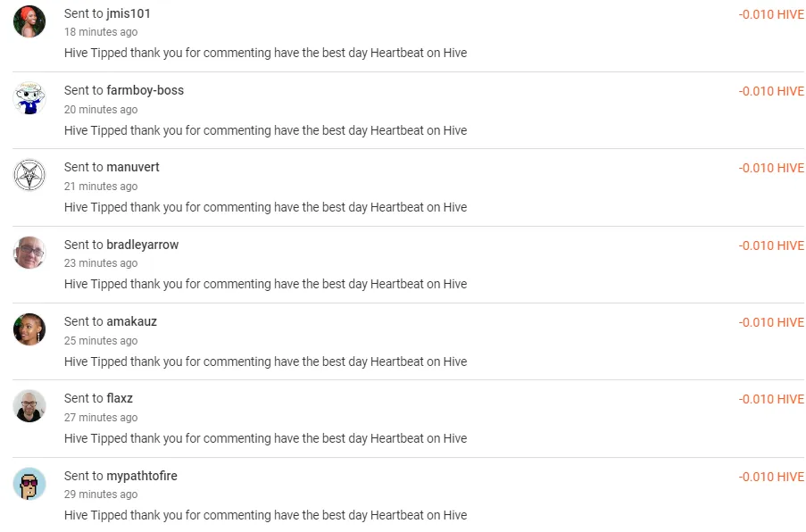This screenshot has height=532, width=806.
Task: Select -0.010 HIVE amount for amakauz
Action: point(771,322)
